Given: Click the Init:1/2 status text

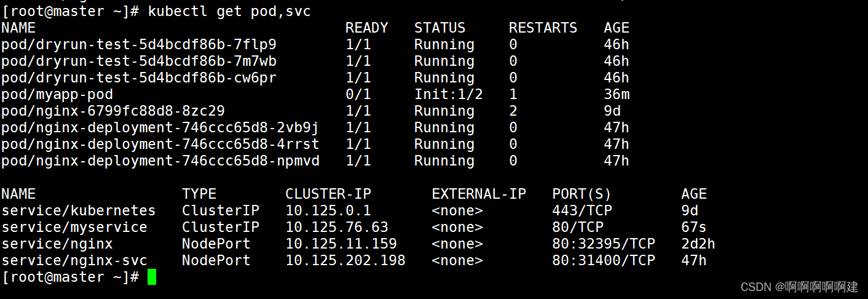Looking at the screenshot, I should coord(448,95).
